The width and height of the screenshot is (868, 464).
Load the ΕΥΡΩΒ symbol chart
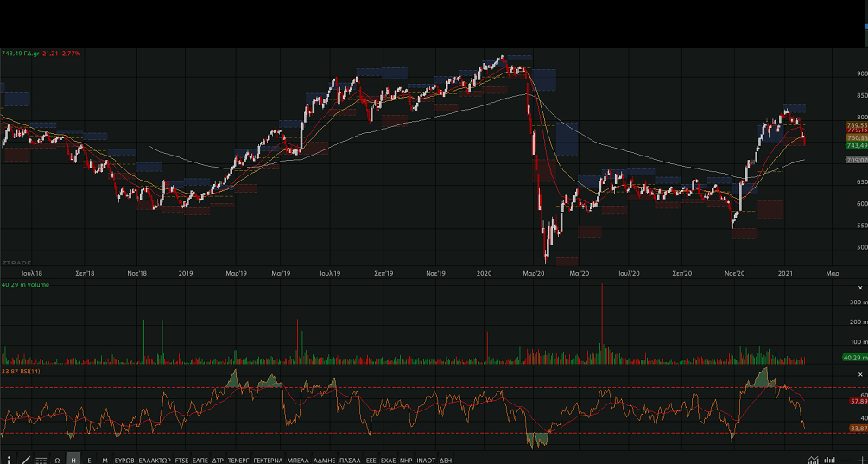(125, 460)
